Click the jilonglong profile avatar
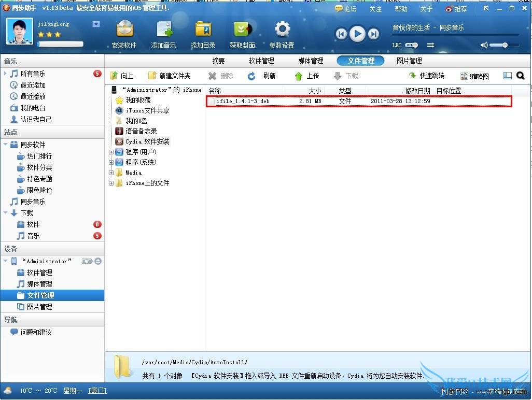The width and height of the screenshot is (532, 400). [20, 31]
